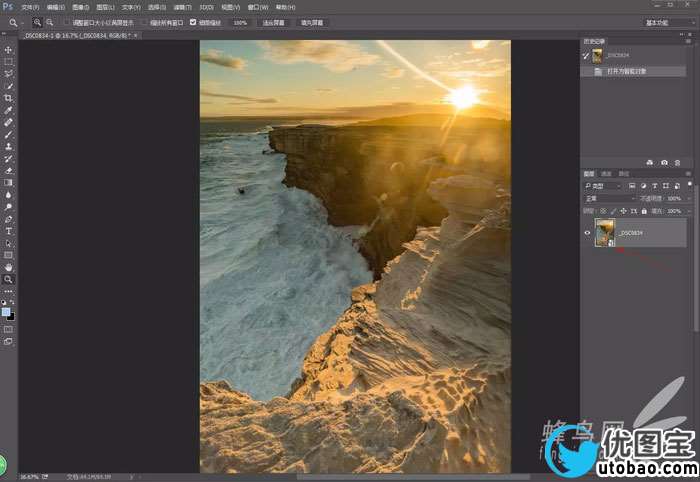Change screen mode in toolbox
Image resolution: width=700 pixels, height=482 pixels.
8,341
